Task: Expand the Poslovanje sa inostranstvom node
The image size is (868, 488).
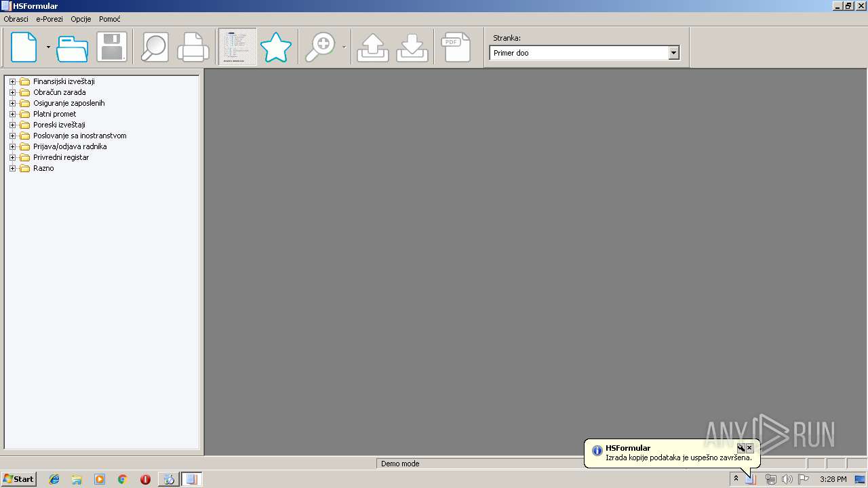Action: point(12,136)
